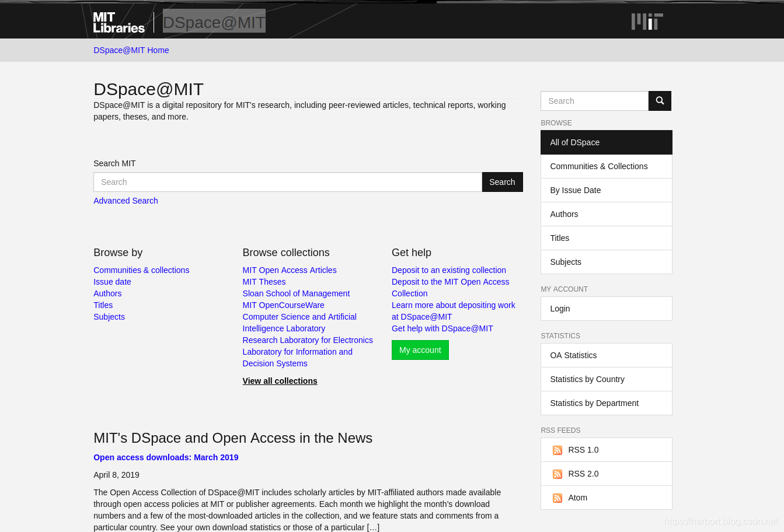This screenshot has height=532, width=784.
Task: Click Communities & collections under Browse by
Action: coord(141,270)
